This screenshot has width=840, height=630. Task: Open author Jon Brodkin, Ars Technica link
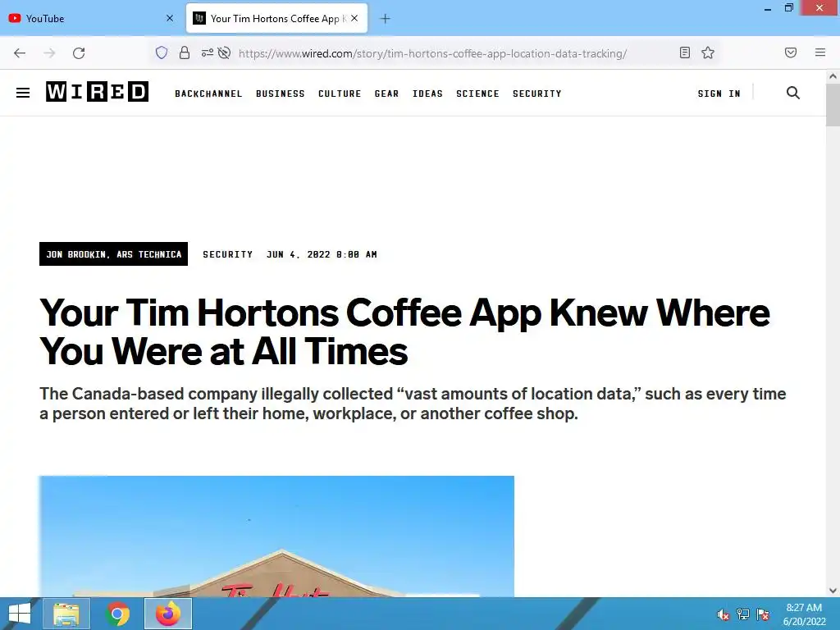point(113,254)
